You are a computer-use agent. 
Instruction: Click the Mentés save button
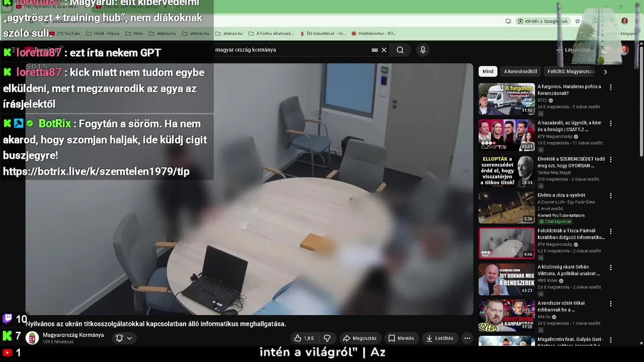point(401,338)
